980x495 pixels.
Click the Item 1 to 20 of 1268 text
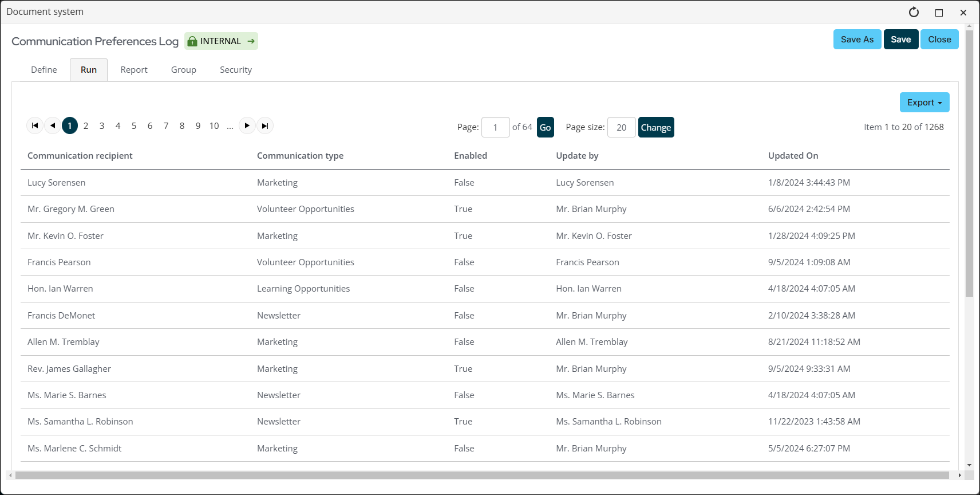click(904, 127)
